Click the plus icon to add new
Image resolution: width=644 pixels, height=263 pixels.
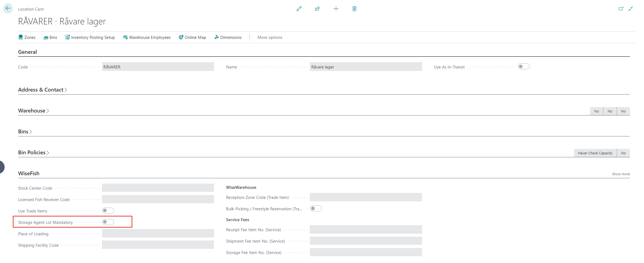336,9
